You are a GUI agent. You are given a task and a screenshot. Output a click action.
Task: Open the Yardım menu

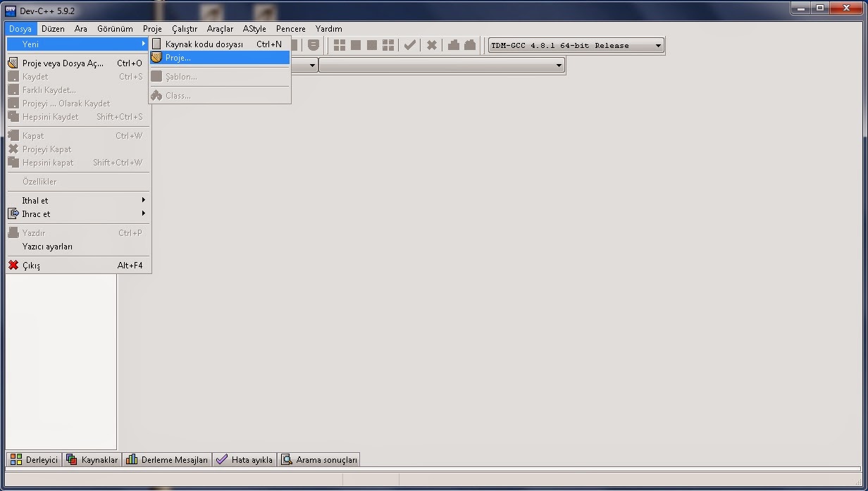coord(328,29)
